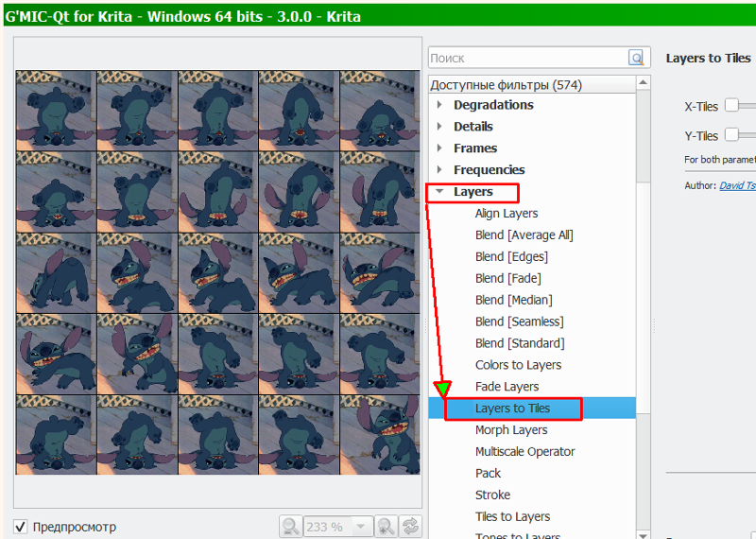The width and height of the screenshot is (756, 539).
Task: Select the Blend [Standard] filter
Action: (x=520, y=343)
